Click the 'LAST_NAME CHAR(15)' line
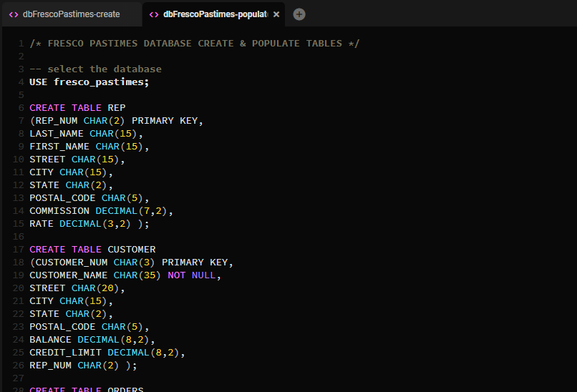The width and height of the screenshot is (577, 392). point(86,134)
